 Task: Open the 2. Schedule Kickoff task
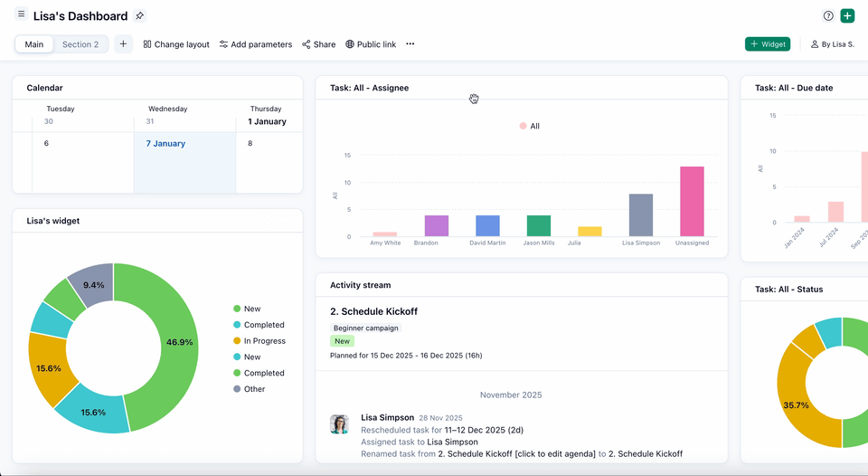[373, 311]
